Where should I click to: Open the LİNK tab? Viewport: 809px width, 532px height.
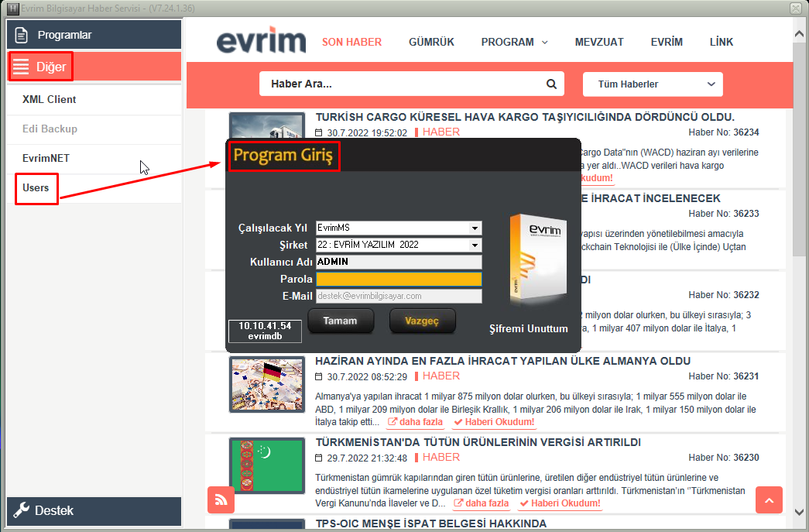[x=722, y=43]
